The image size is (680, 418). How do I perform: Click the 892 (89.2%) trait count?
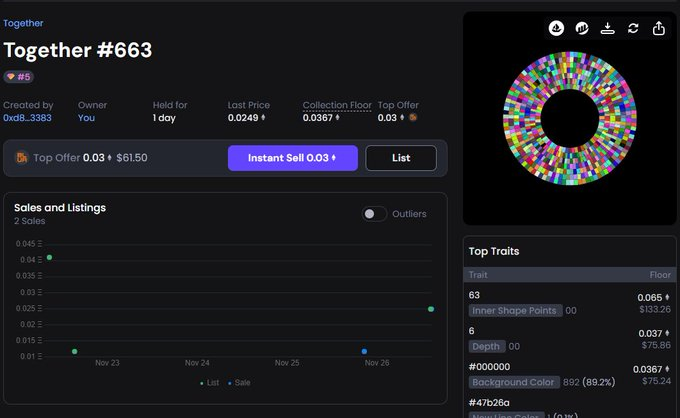click(589, 382)
